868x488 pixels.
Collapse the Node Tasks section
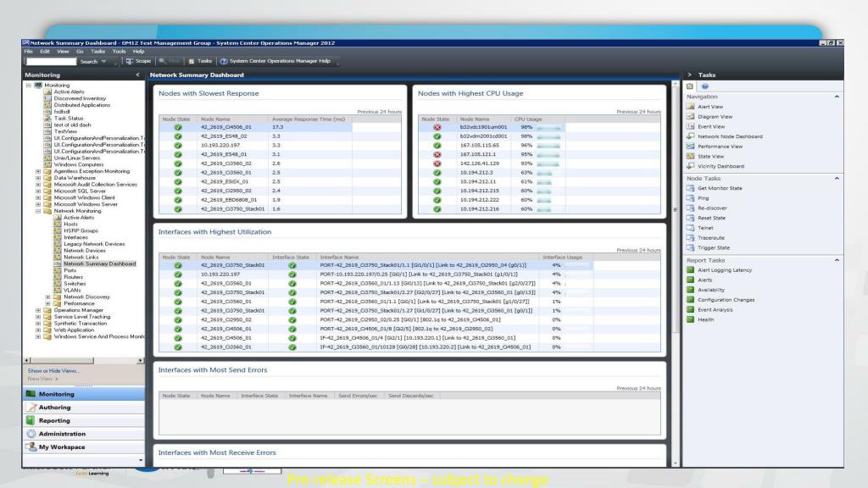[837, 179]
